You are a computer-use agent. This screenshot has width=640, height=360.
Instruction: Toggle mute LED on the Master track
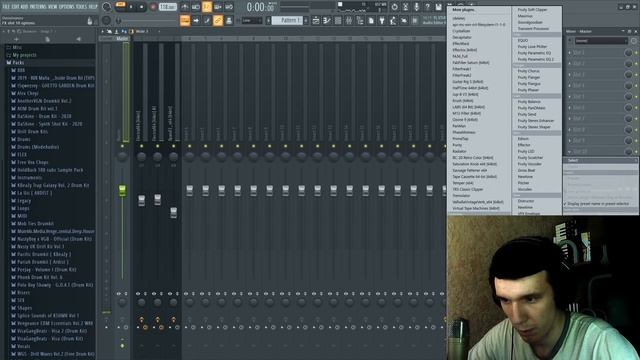(122, 146)
